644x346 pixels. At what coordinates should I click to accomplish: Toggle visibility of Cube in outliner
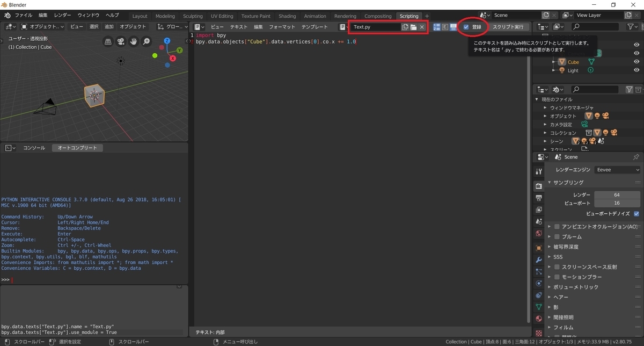point(636,62)
